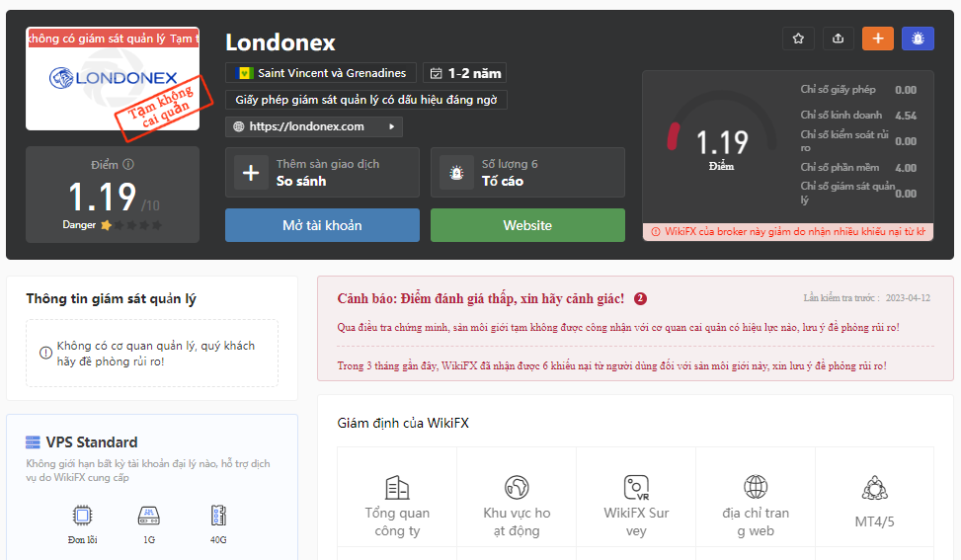
Task: Select the địa chỉ trang web globe icon
Action: point(756,487)
